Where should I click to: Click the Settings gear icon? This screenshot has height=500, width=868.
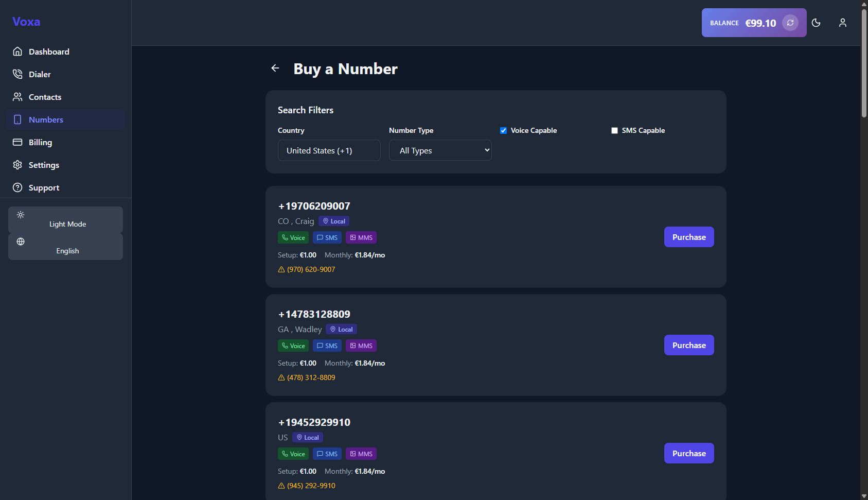click(17, 165)
